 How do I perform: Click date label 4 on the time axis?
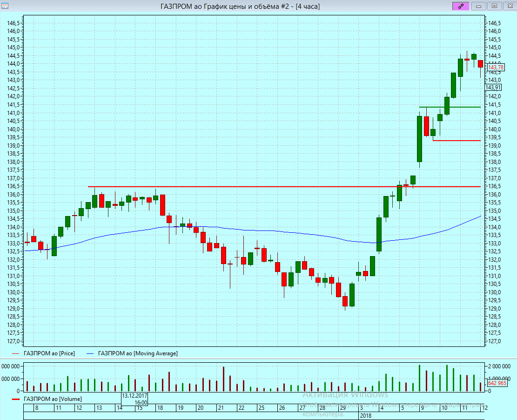pos(382,408)
